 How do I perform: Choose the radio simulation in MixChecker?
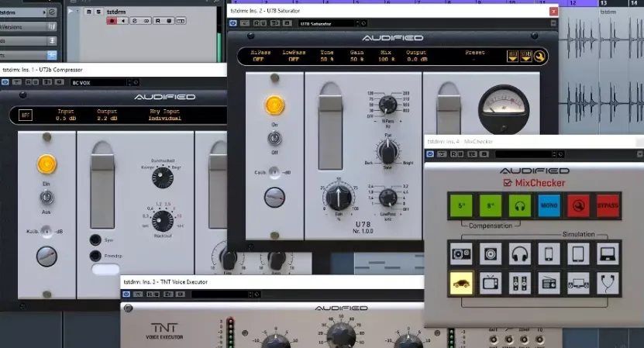click(549, 283)
